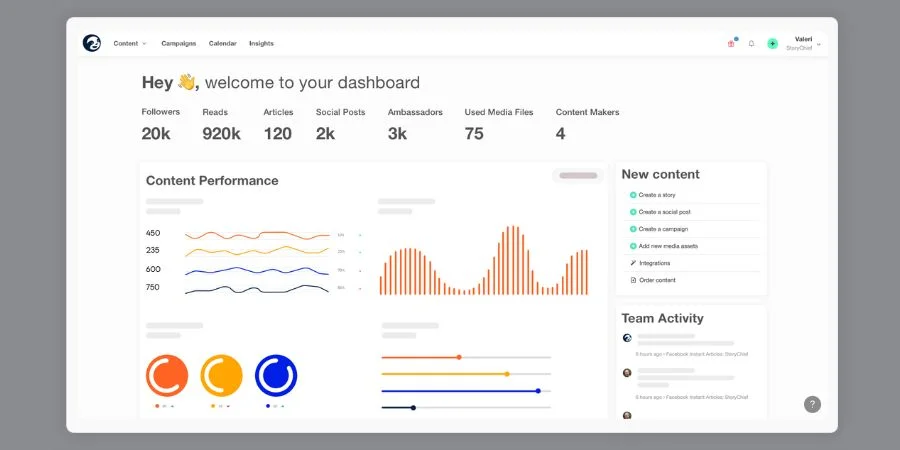Open the Content Performance filter pill
This screenshot has width=900, height=450.
(x=578, y=176)
